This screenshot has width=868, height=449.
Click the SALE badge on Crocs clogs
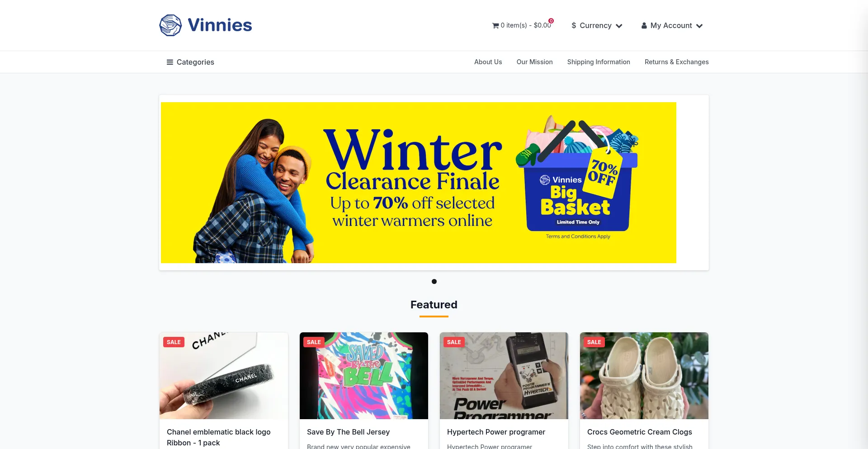tap(594, 342)
